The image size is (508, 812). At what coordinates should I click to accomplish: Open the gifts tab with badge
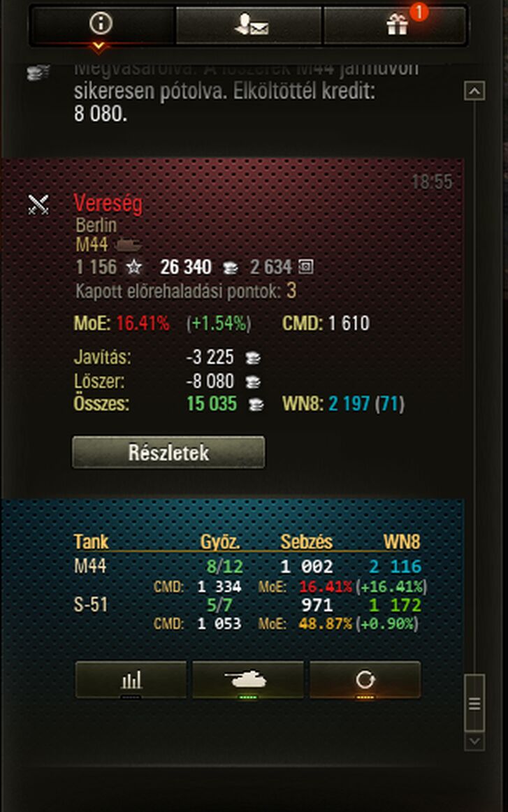tap(395, 24)
